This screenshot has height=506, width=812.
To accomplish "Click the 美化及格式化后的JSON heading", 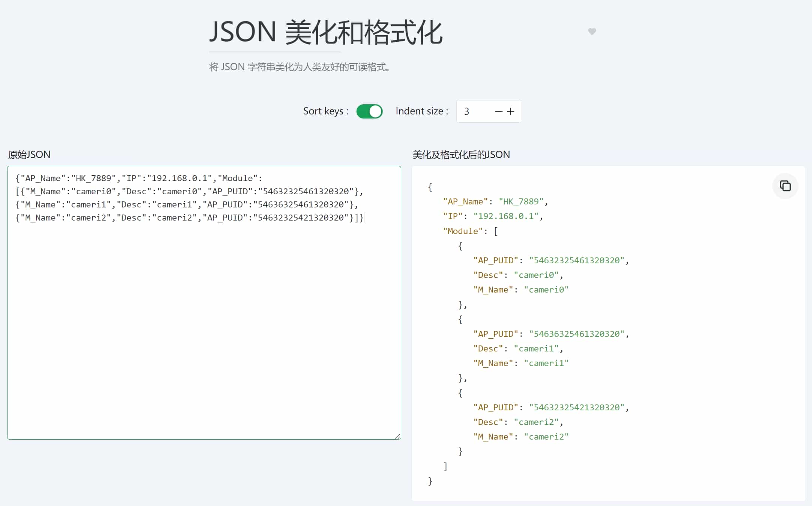I will pyautogui.click(x=461, y=155).
